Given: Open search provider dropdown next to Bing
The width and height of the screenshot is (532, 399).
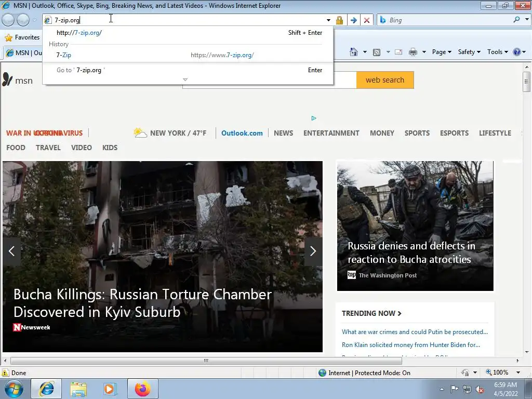Looking at the screenshot, I should pyautogui.click(x=527, y=20).
